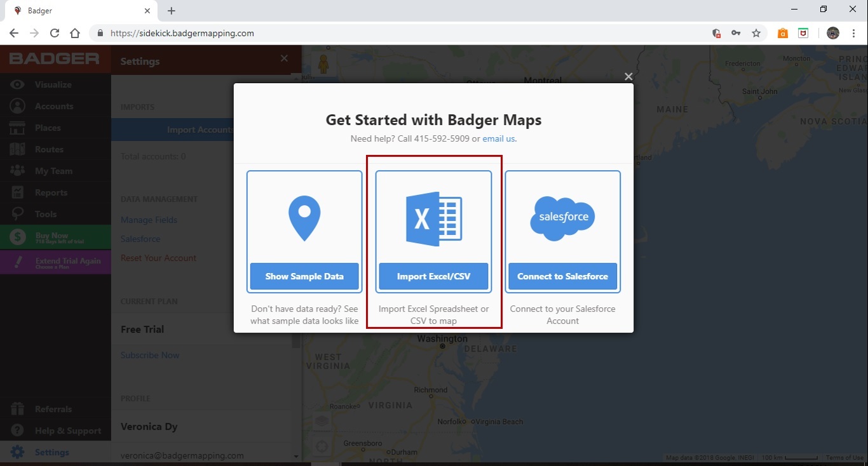Click the Accounts person icon
The width and height of the screenshot is (868, 466).
pos(17,106)
